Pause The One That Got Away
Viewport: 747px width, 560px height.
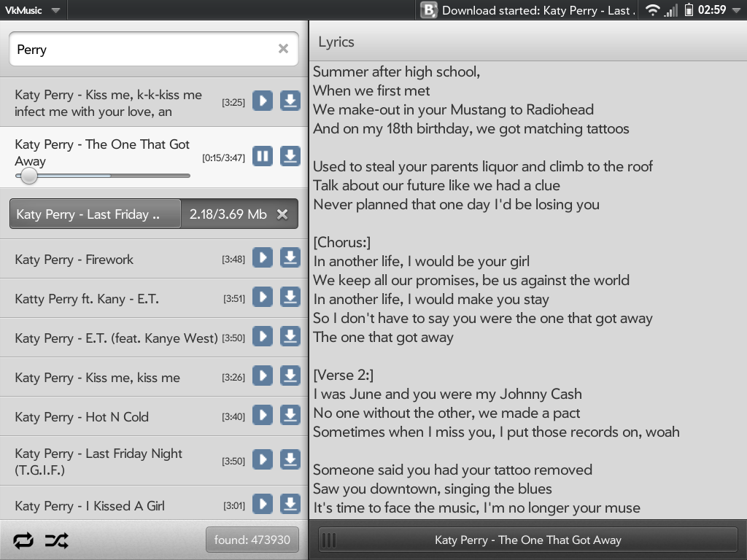pyautogui.click(x=263, y=156)
